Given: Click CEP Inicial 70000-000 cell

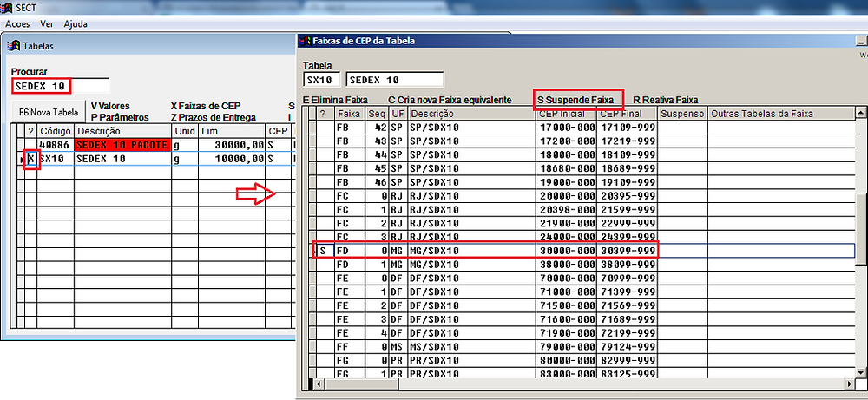Looking at the screenshot, I should click(x=566, y=279).
